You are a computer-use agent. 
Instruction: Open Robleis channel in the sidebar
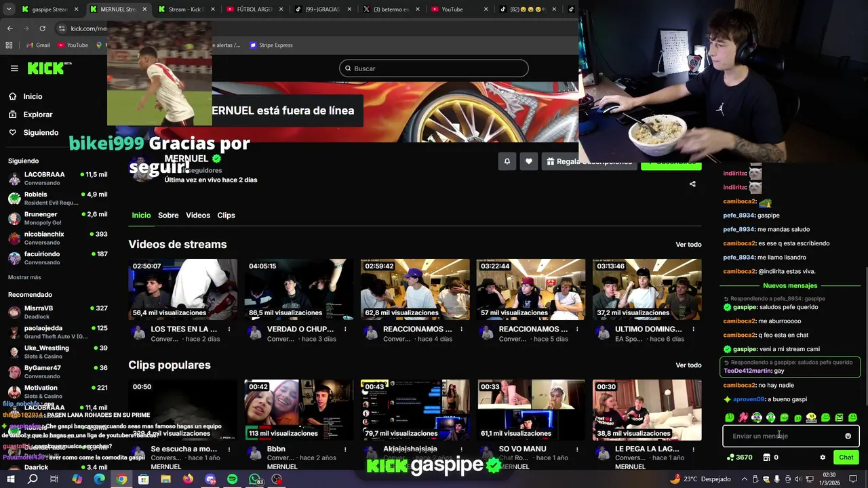[x=58, y=198]
